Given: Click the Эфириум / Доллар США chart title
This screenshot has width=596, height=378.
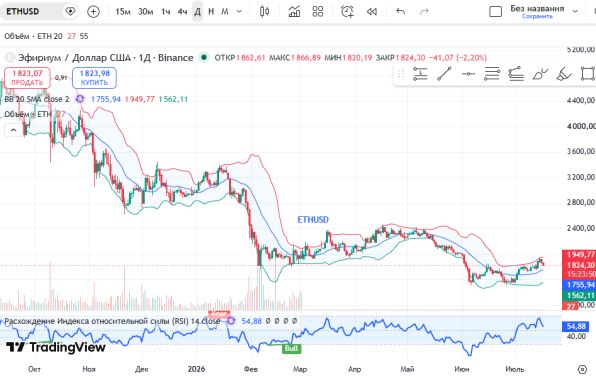Looking at the screenshot, I should [x=106, y=58].
